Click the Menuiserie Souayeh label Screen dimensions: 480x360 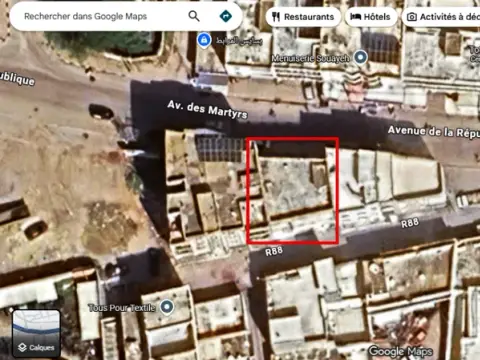coord(310,58)
